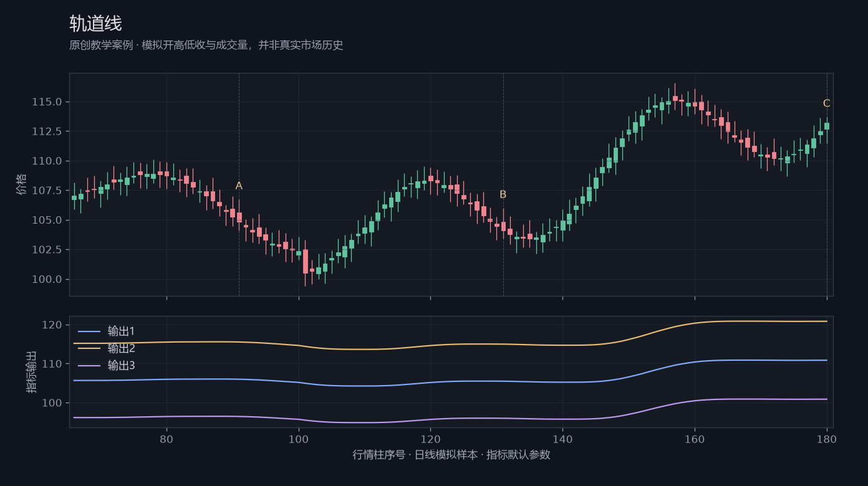The height and width of the screenshot is (486, 868).
Task: Click the 指标输出 axis label
Action: pyautogui.click(x=32, y=372)
